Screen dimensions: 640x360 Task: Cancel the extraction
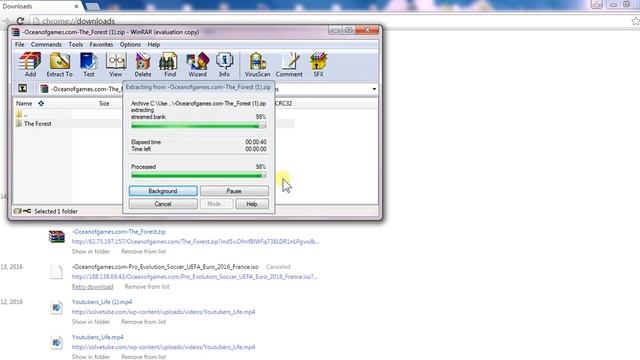(163, 204)
